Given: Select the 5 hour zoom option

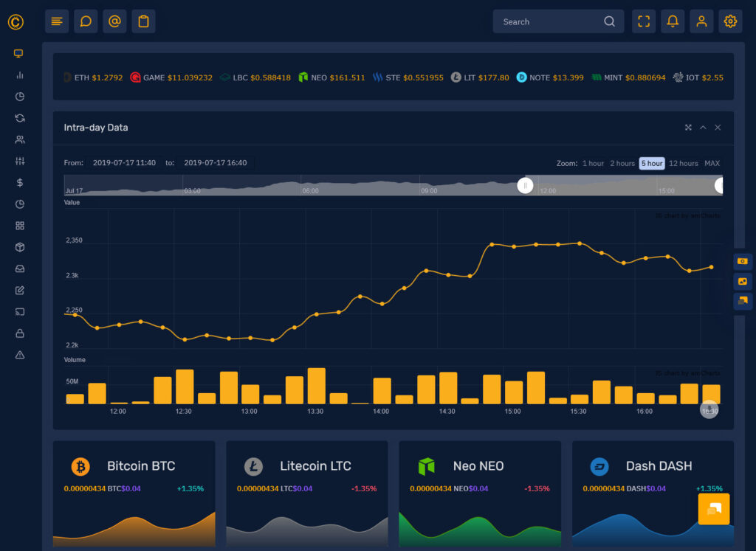Looking at the screenshot, I should pyautogui.click(x=652, y=163).
